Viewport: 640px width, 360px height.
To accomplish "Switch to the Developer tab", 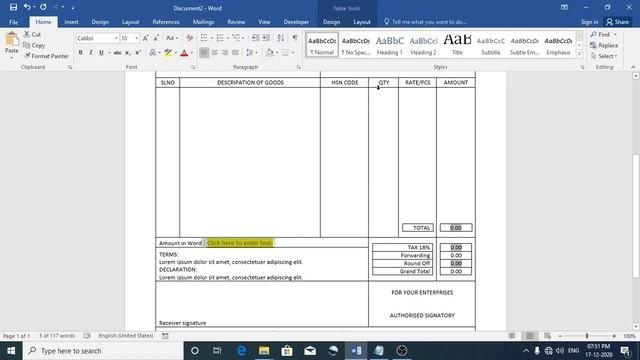I will (296, 22).
